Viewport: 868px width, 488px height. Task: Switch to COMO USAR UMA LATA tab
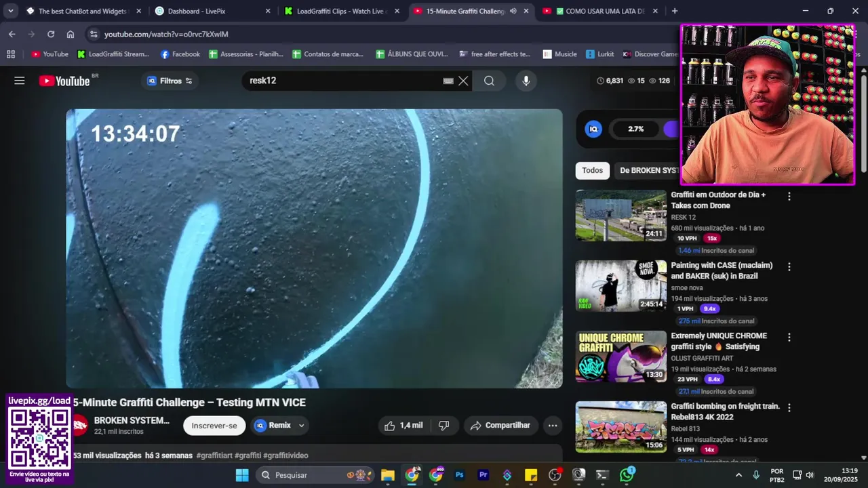pyautogui.click(x=600, y=11)
